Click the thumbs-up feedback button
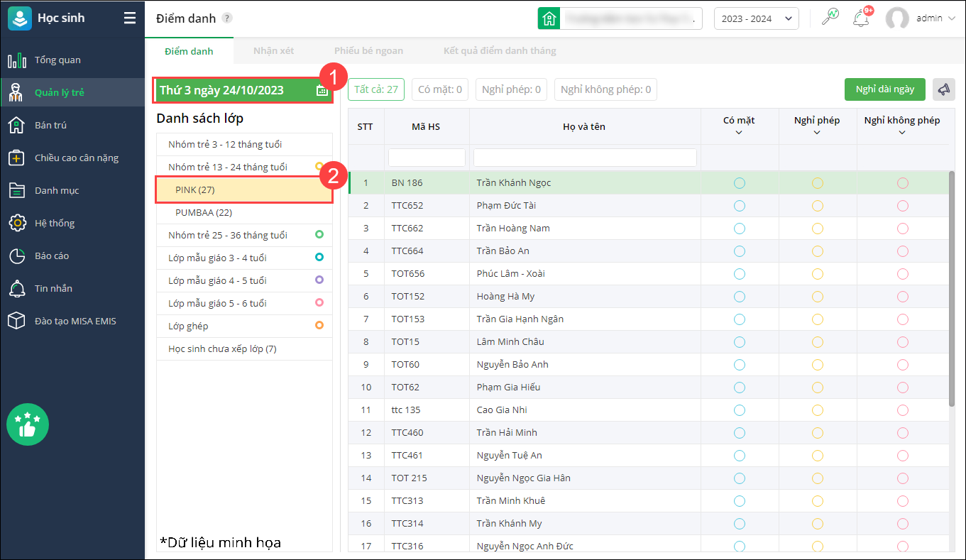966x560 pixels. [x=28, y=425]
